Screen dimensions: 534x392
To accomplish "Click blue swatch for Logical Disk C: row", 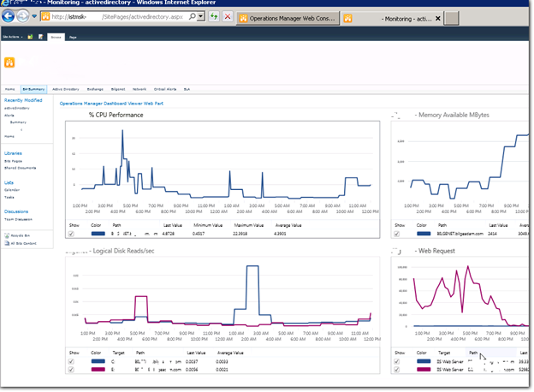I will [x=98, y=361].
